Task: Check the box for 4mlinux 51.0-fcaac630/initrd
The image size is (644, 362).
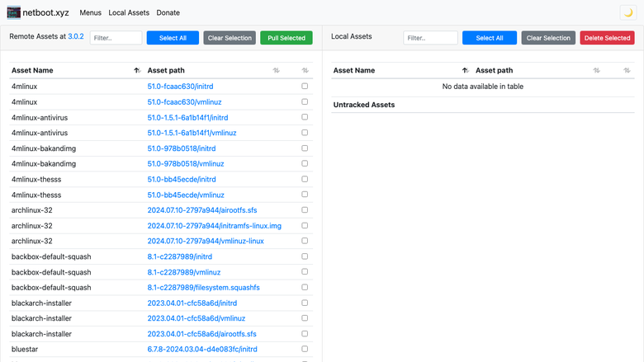Action: [305, 86]
